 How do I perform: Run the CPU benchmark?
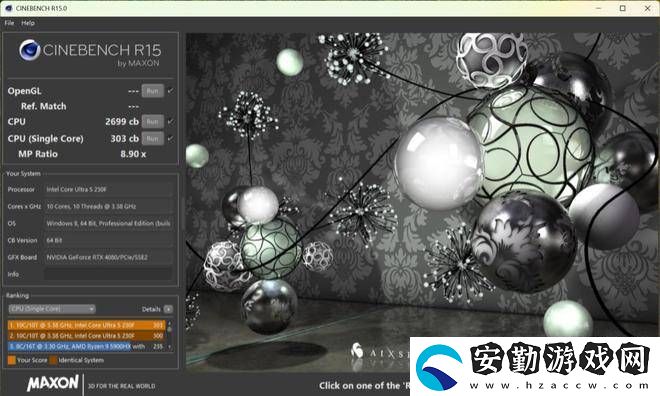[152, 122]
